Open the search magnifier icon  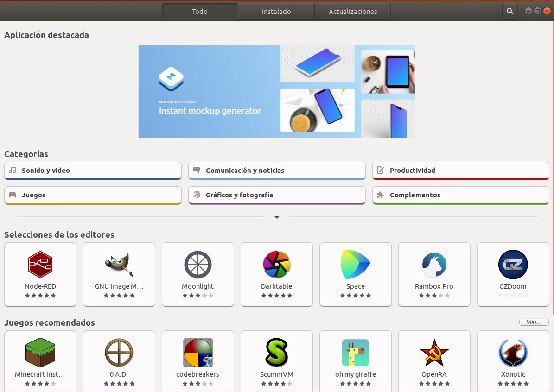pos(509,11)
